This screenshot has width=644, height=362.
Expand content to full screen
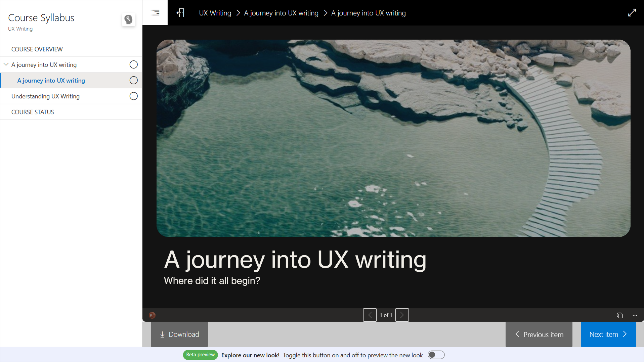632,13
